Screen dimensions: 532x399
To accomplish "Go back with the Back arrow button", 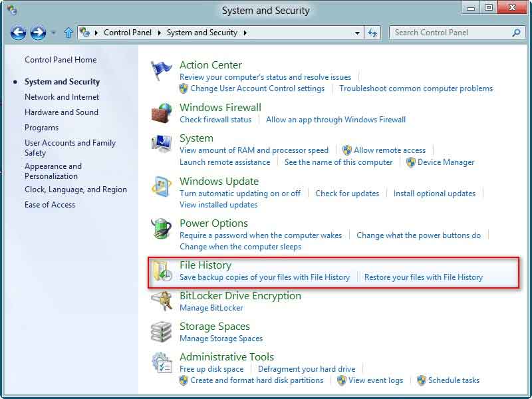I will pyautogui.click(x=18, y=33).
